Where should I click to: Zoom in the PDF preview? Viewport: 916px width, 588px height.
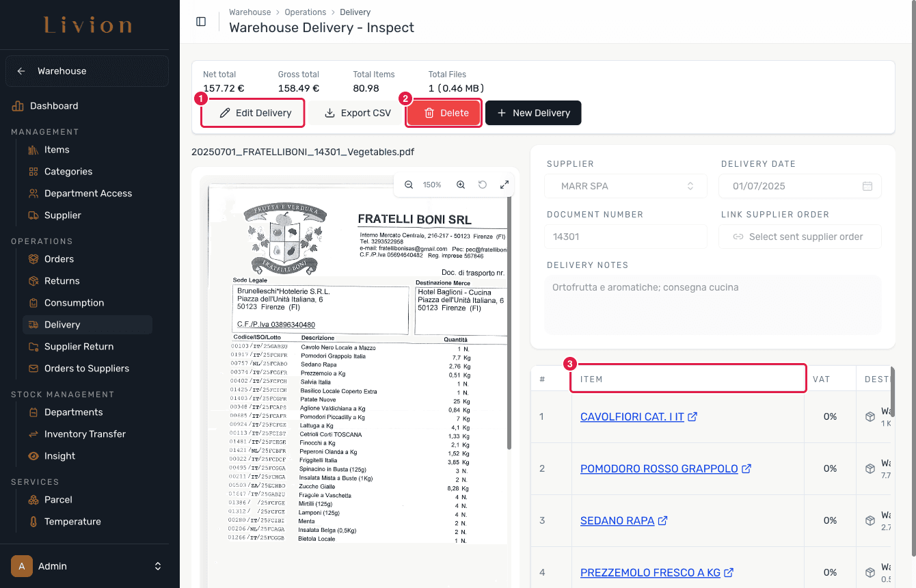[x=461, y=185]
